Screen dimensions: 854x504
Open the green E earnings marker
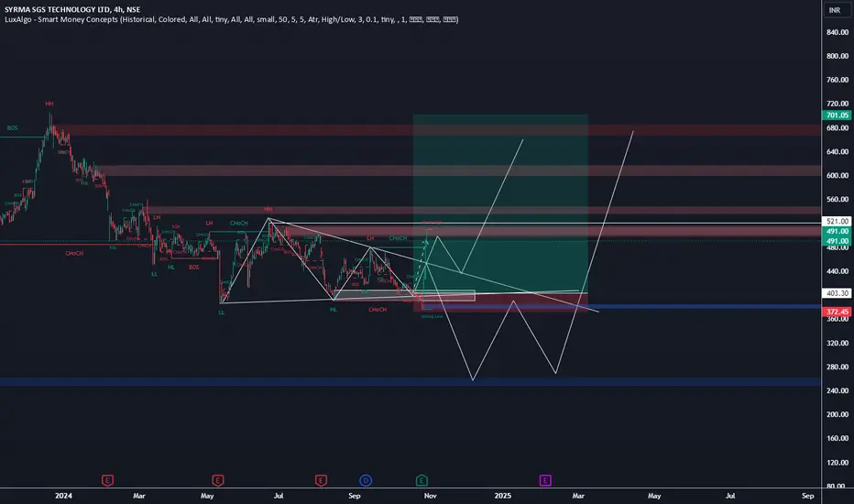422,480
